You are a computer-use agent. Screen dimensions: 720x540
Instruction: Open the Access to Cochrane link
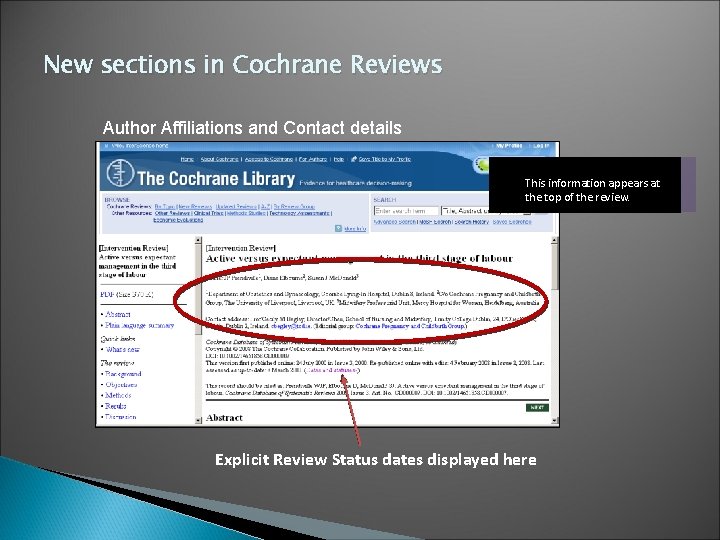coord(269,159)
